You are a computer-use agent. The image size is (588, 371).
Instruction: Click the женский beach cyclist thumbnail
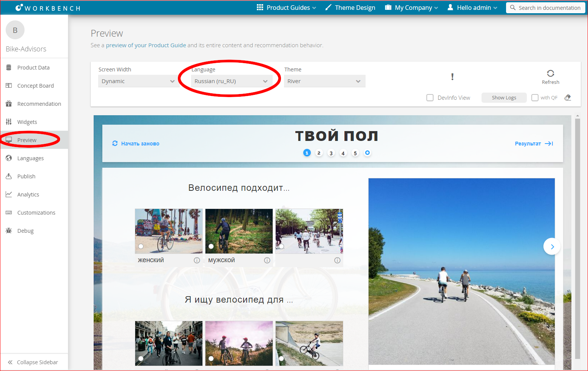(x=169, y=231)
